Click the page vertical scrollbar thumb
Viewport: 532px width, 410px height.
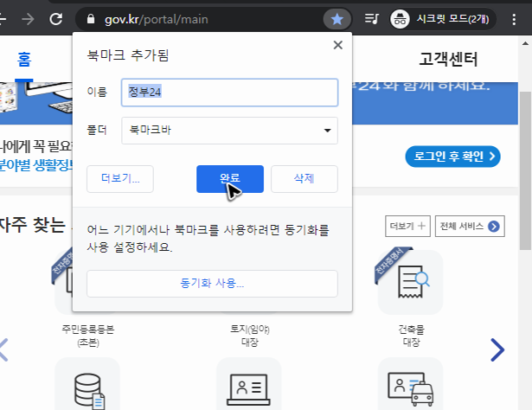(x=525, y=171)
